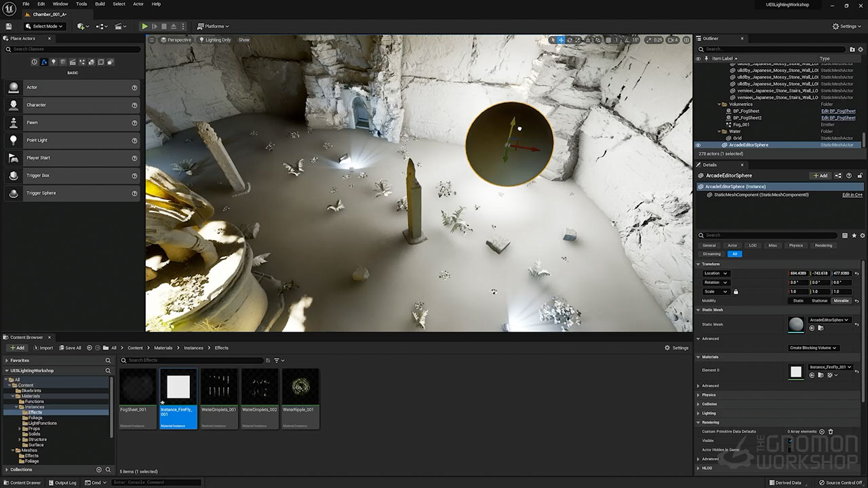
Task: Toggle visibility eye of ArcadeEditorSphere
Action: 698,145
